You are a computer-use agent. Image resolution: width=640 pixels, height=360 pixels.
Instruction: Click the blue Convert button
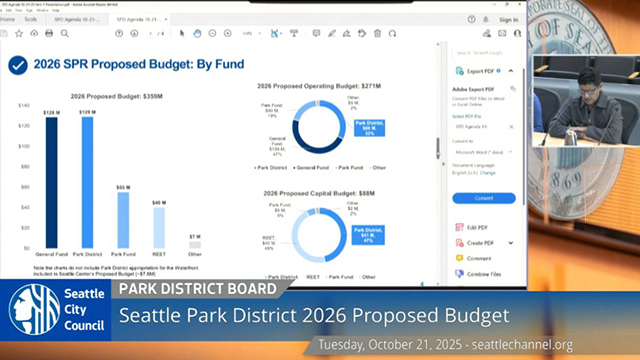(484, 198)
